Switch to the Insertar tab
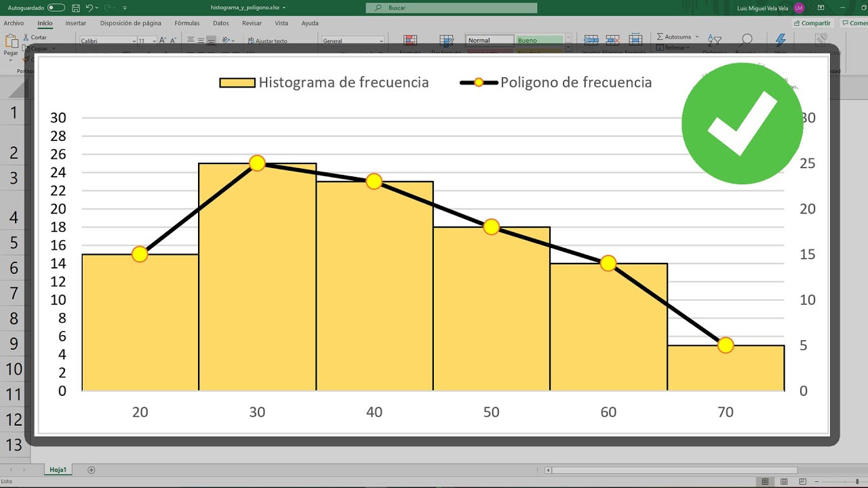The height and width of the screenshot is (488, 868). click(x=76, y=23)
